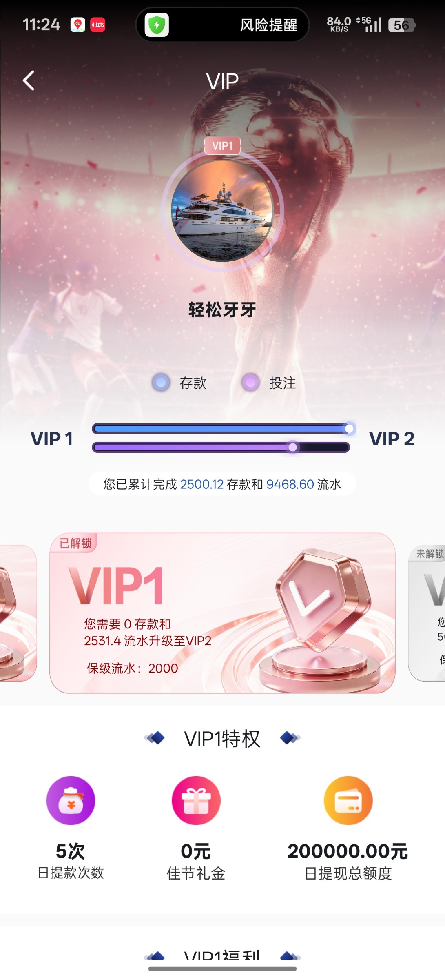Switch to the locked VIP2 card

[427, 612]
